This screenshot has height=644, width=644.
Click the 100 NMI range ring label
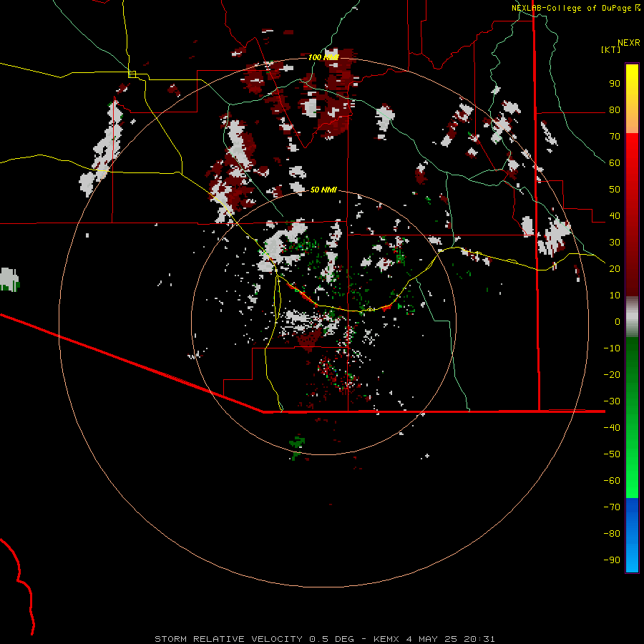pyautogui.click(x=323, y=57)
